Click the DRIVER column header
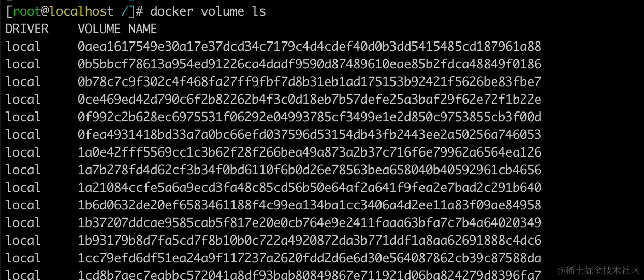The height and width of the screenshot is (280, 644). [x=27, y=29]
